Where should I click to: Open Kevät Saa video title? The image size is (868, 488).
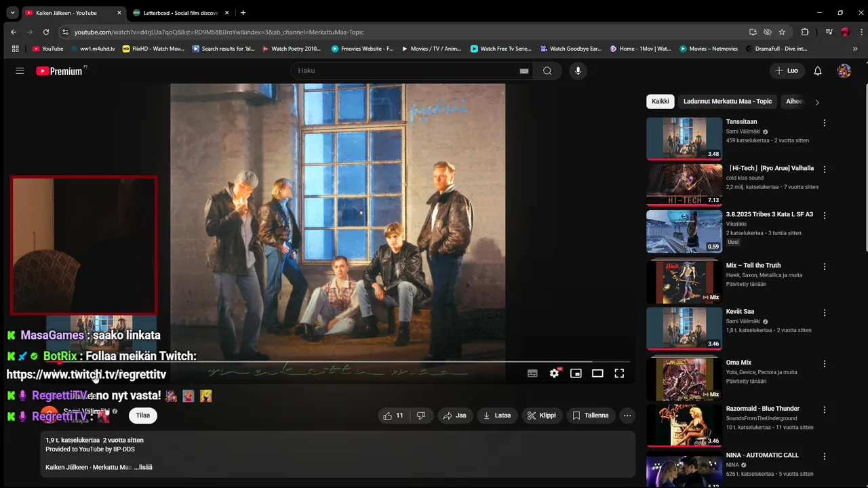pyautogui.click(x=740, y=312)
